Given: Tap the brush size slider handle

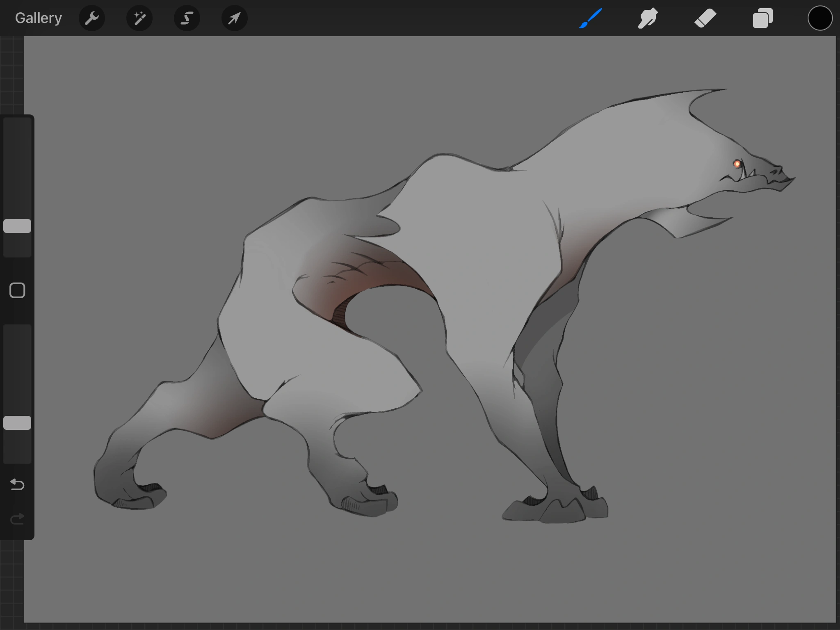Looking at the screenshot, I should [x=17, y=226].
